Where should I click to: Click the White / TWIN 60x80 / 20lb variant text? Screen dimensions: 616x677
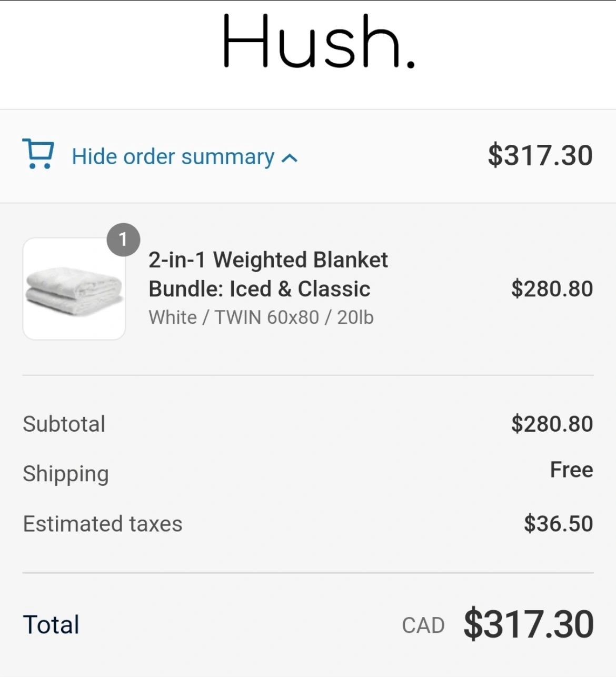click(x=261, y=317)
